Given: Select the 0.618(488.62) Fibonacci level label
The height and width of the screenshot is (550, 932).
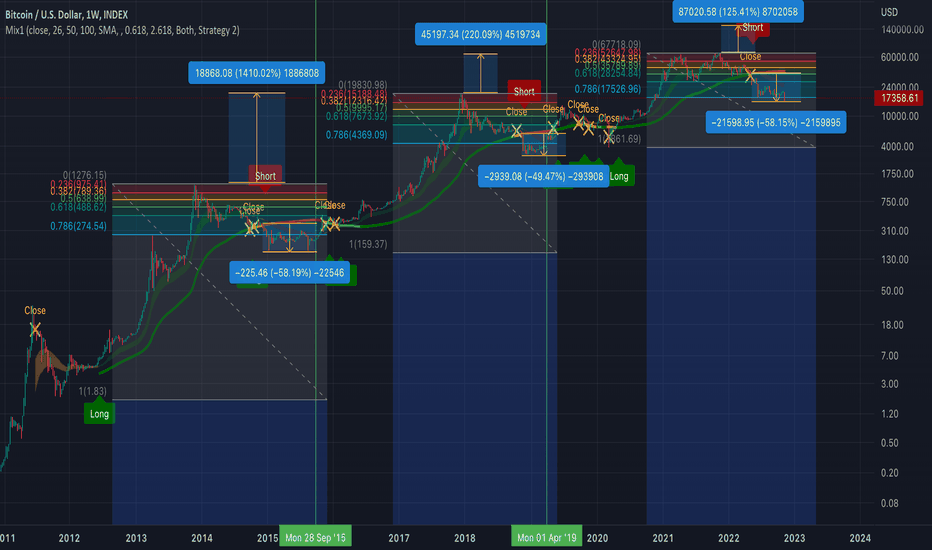Looking at the screenshot, I should point(78,207).
